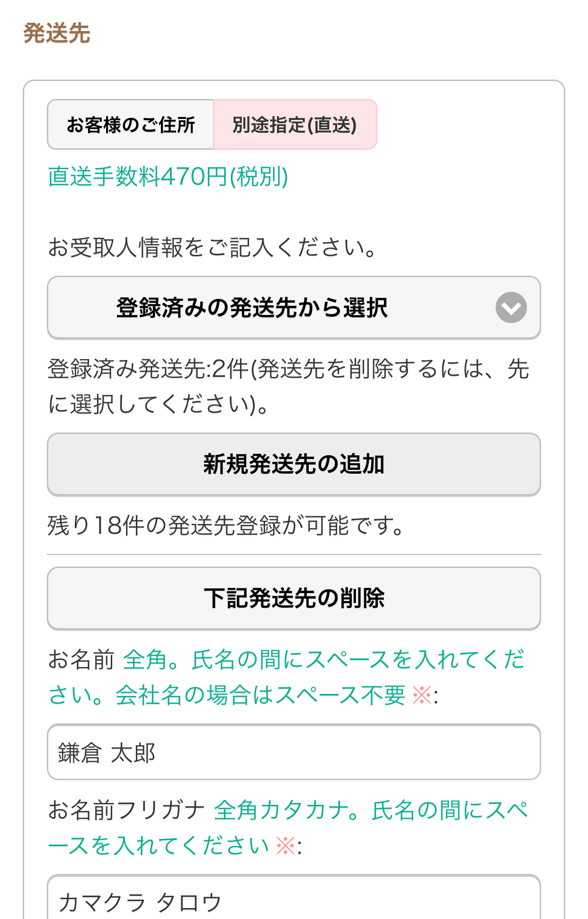Click the divider line above 下記発送先の削除

(294, 554)
